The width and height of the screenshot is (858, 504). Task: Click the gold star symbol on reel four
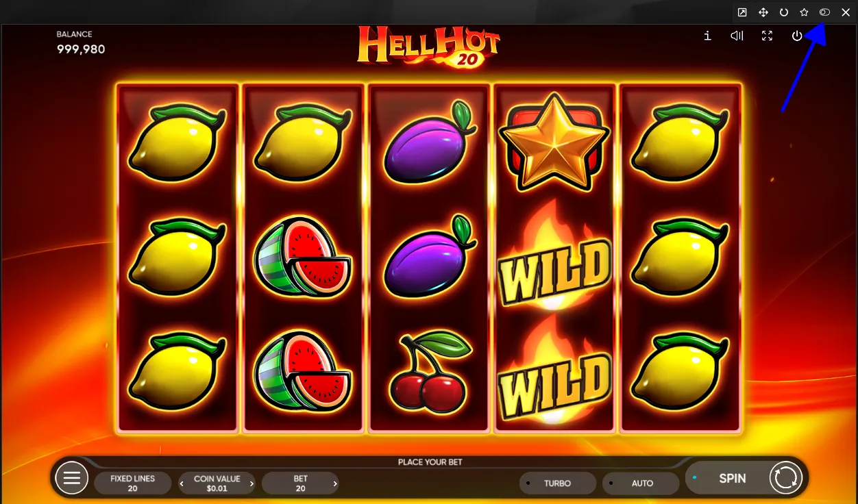553,144
